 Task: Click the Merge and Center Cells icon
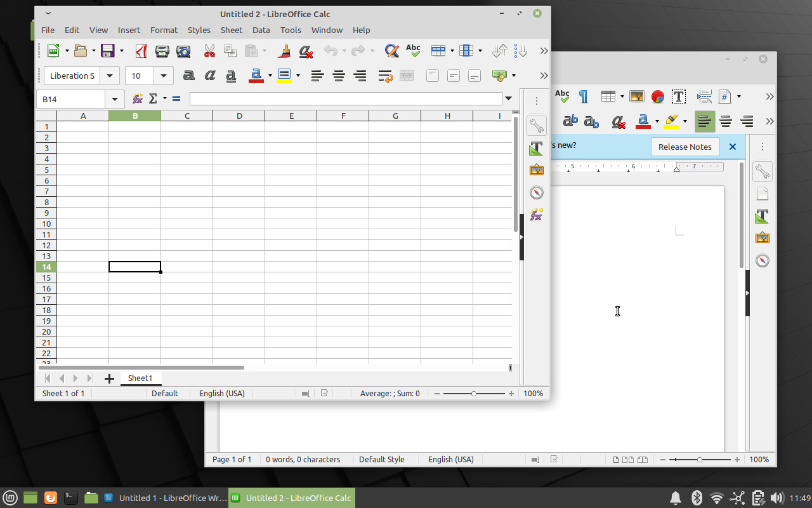point(407,76)
